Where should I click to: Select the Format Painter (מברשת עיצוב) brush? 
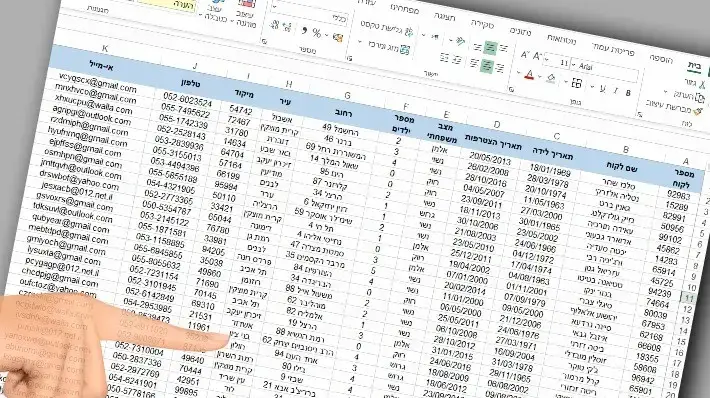point(697,111)
